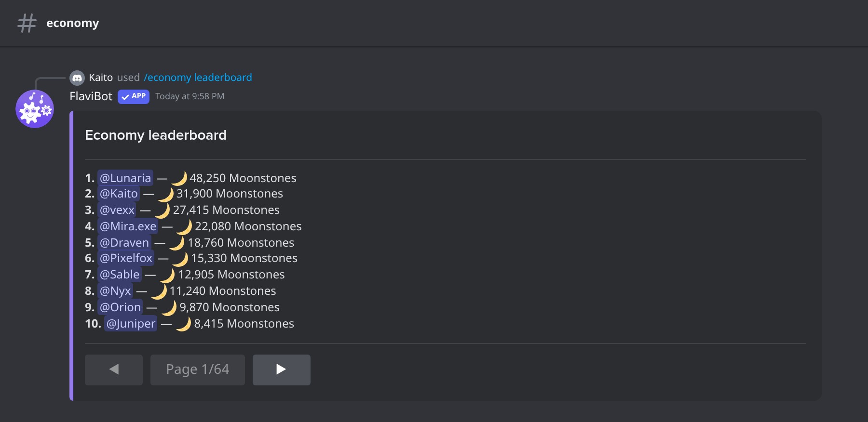Screen dimensions: 868x422
Task: Open the @Nyx user mention
Action: [115, 291]
